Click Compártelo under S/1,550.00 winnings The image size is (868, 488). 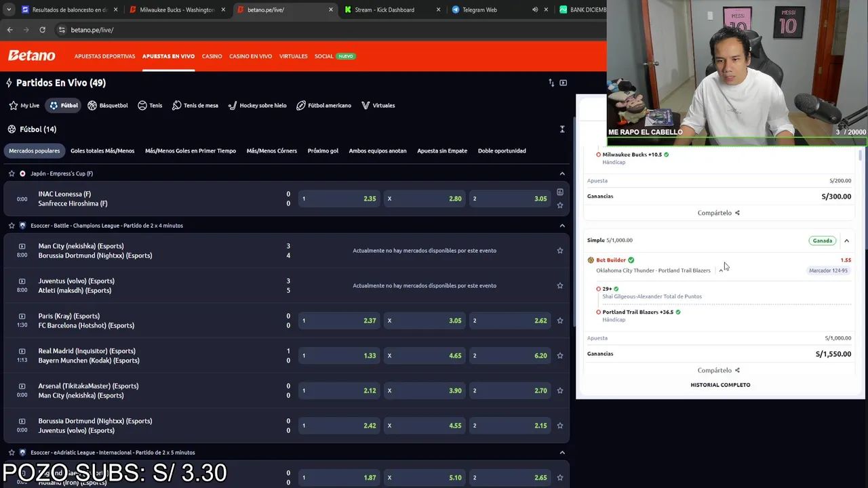714,370
